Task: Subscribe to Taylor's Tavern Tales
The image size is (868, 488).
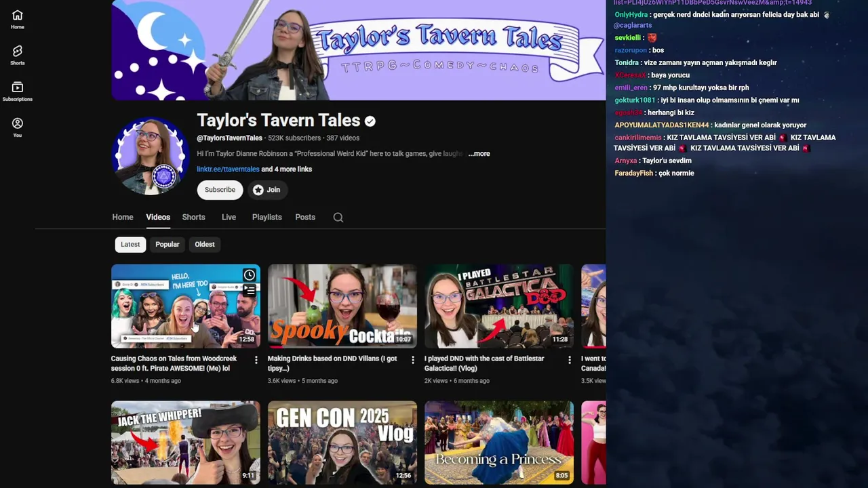Action: tap(220, 190)
